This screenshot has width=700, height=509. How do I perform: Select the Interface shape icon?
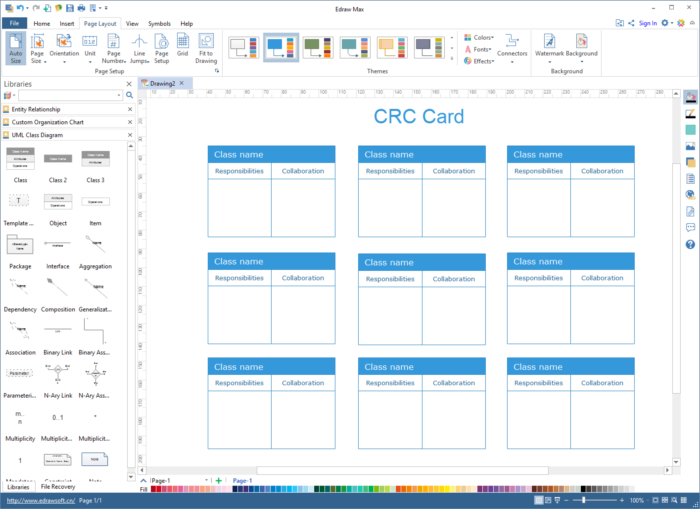click(58, 244)
